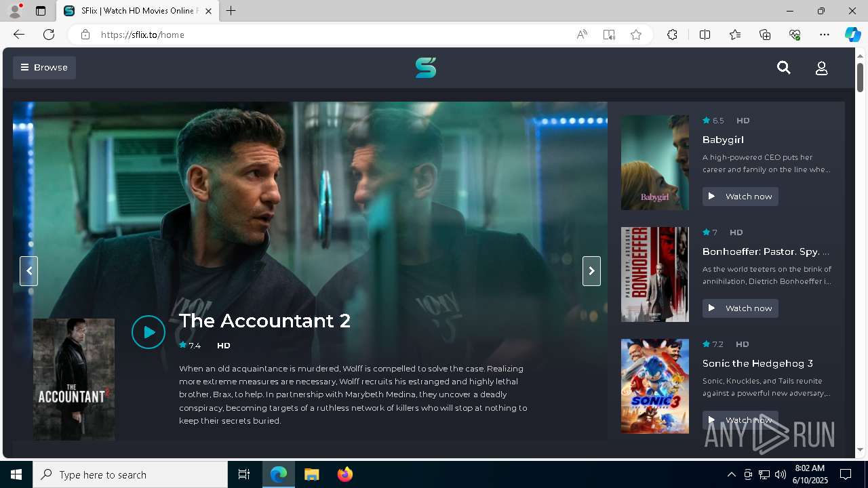Open Edge Settings and more menu
This screenshot has width=868, height=488.
click(x=825, y=35)
